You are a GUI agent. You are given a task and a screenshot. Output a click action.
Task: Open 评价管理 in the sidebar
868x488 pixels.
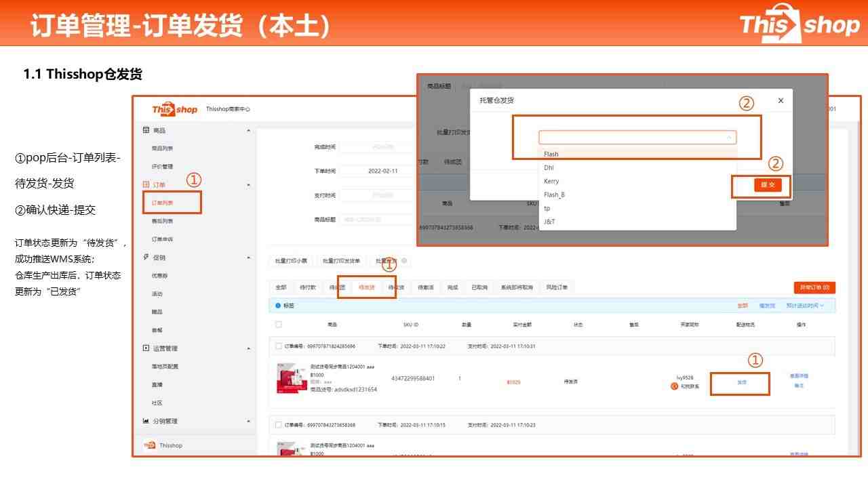pos(162,167)
